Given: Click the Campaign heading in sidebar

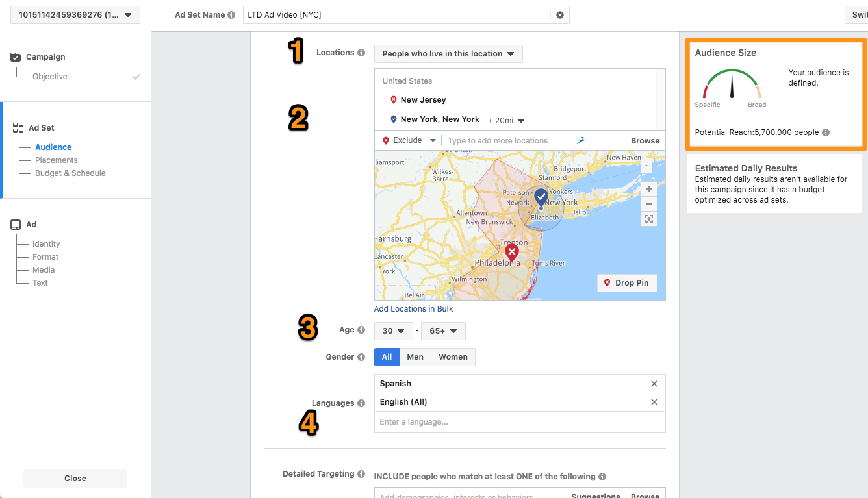Looking at the screenshot, I should 45,57.
